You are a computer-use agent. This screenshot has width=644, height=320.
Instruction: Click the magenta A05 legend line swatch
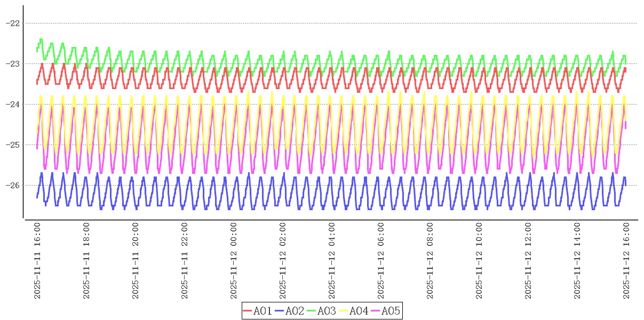(376, 311)
